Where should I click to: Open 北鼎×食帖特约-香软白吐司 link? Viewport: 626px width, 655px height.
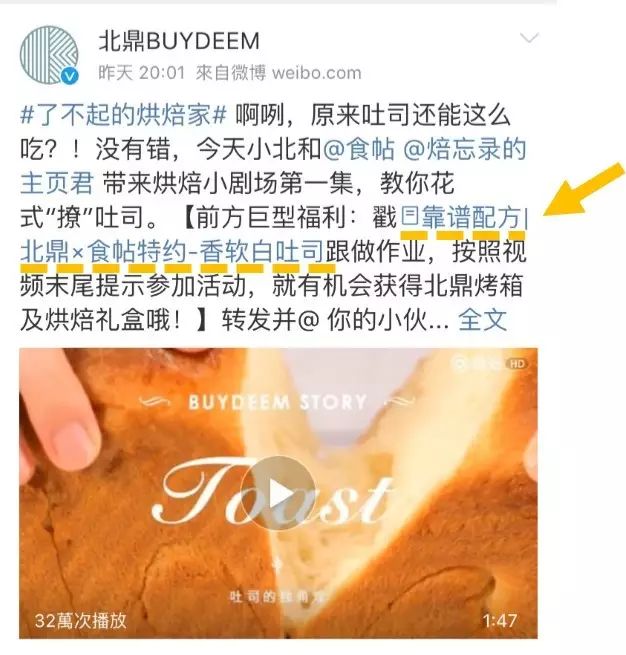point(172,252)
